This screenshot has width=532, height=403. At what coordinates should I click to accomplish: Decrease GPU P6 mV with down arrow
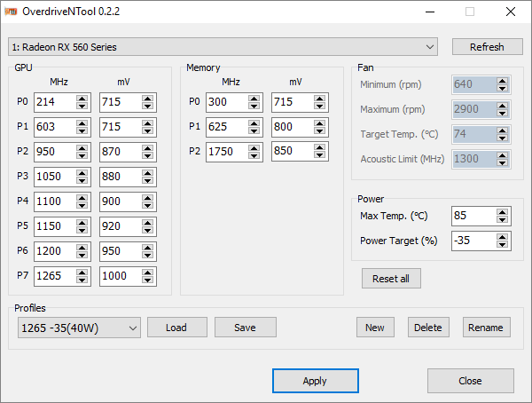pos(147,255)
